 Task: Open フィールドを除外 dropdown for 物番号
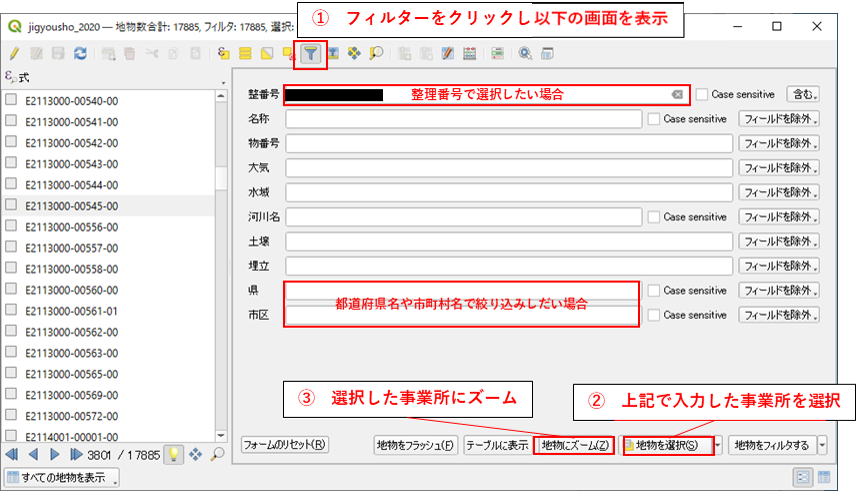coord(779,144)
